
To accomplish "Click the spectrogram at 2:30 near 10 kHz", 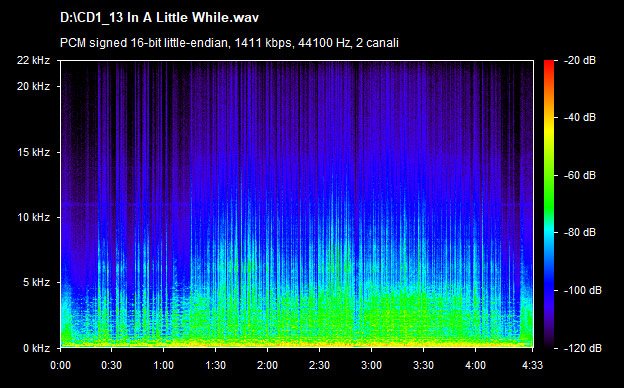I will (319, 217).
